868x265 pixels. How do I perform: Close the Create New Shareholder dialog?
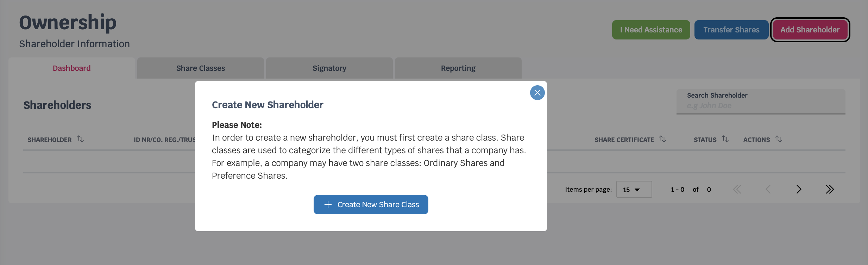[x=537, y=93]
